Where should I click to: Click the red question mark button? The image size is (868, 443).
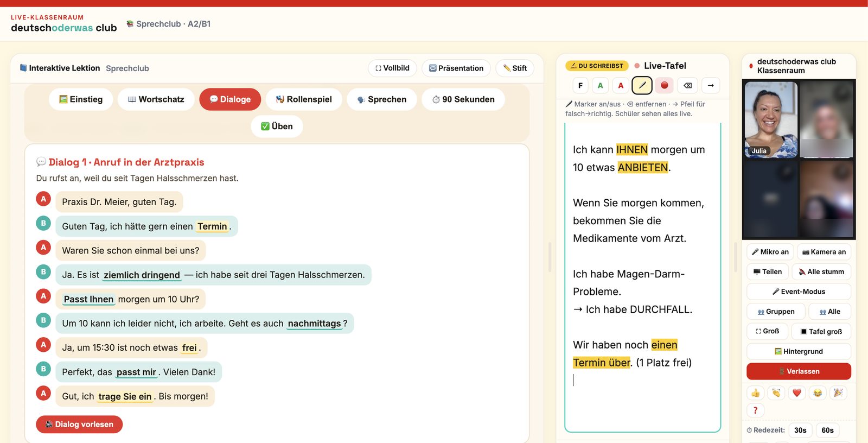click(x=756, y=410)
